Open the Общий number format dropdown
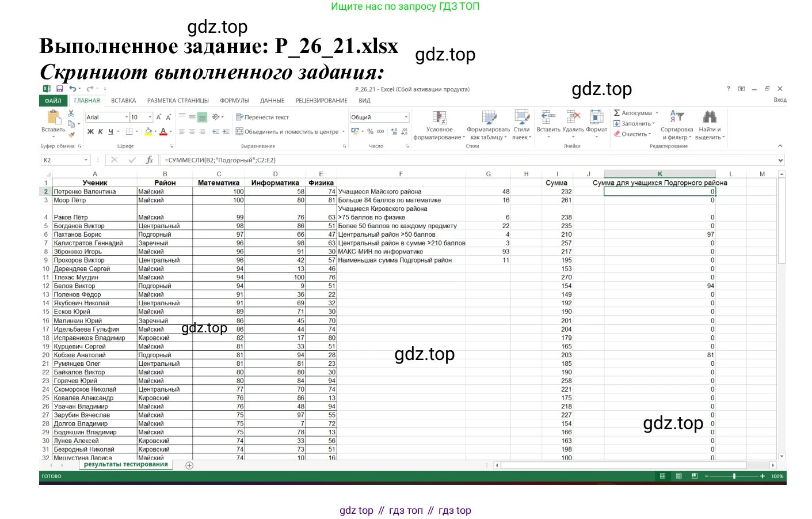Viewport: 812px width, 519px height. click(406, 117)
